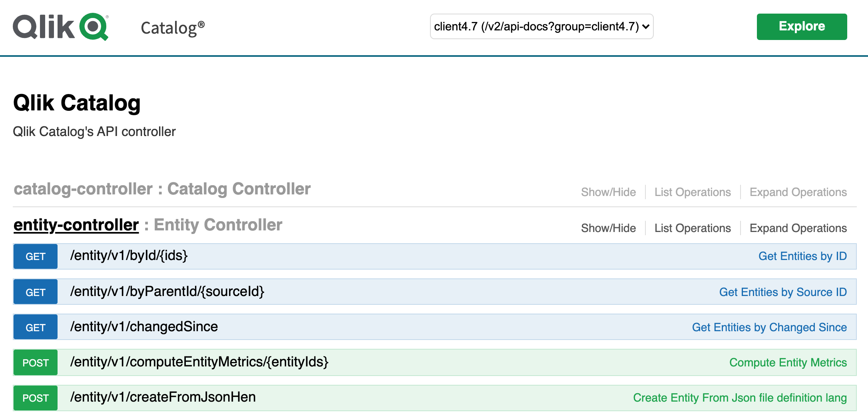The image size is (868, 416).
Task: Expand the /entity/v1/createFromJsonHen path
Action: pyautogui.click(x=163, y=397)
